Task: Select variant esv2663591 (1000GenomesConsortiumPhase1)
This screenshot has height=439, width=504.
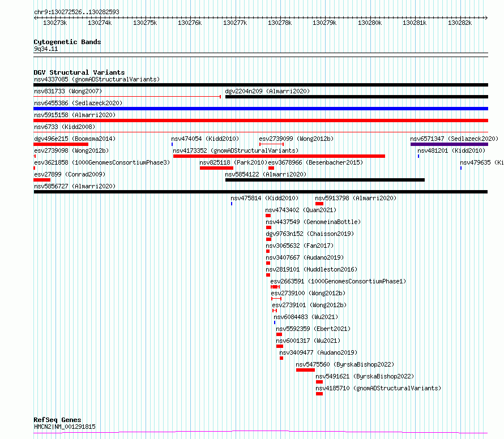Action: (338, 281)
